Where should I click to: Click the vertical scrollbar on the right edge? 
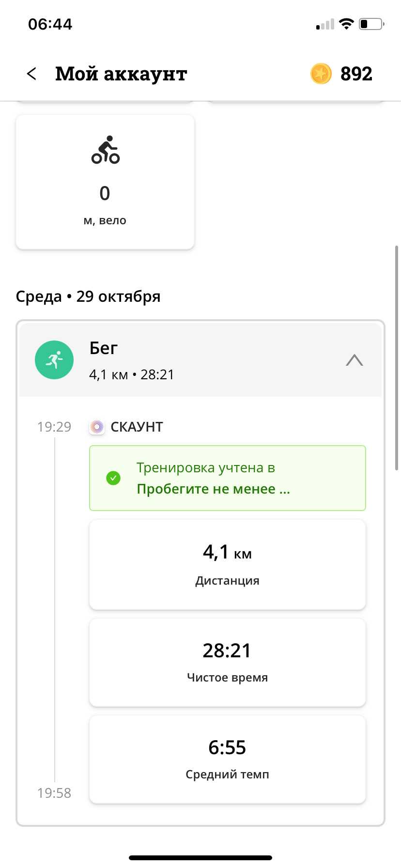[397, 357]
